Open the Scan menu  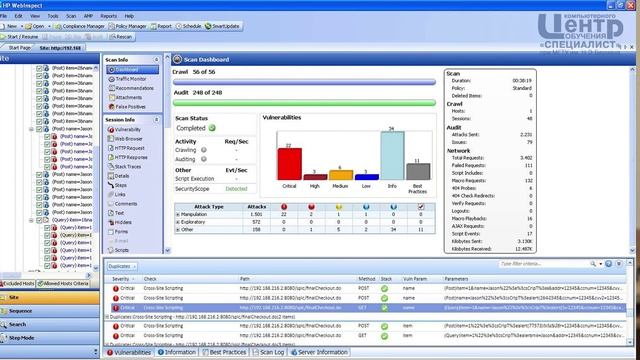[71, 16]
